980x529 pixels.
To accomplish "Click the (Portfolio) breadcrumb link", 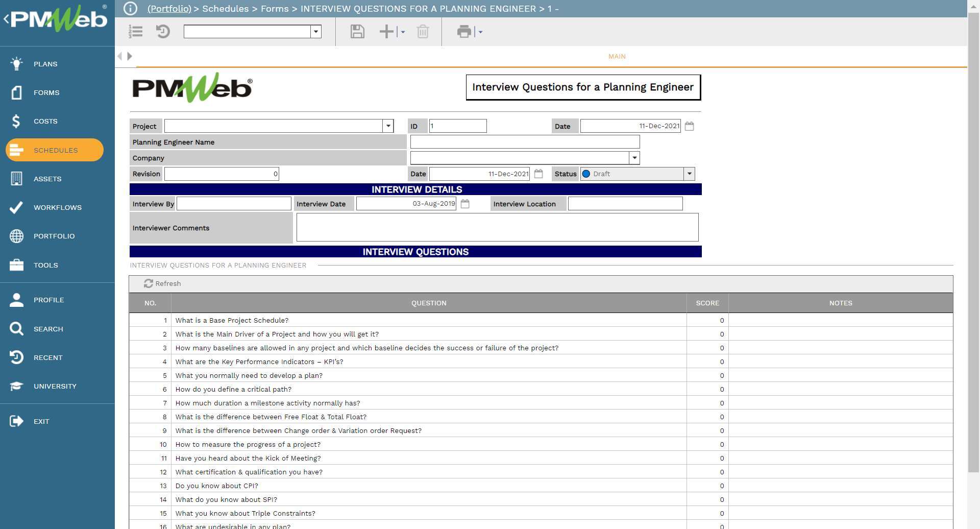I will (168, 9).
